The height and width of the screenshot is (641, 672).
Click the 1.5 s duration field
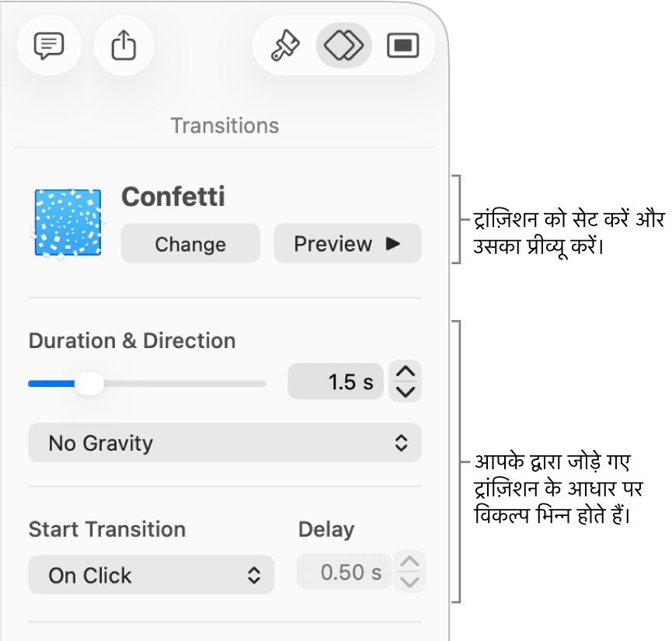[336, 381]
